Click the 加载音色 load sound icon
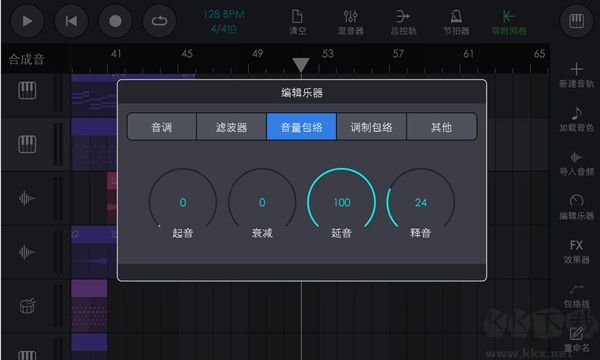600x360 pixels. 576,119
